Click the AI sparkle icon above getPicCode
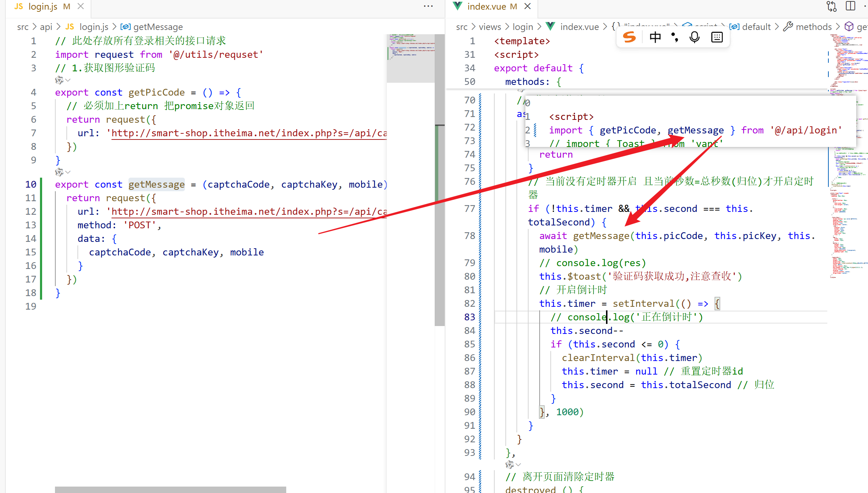The height and width of the screenshot is (493, 868). click(x=59, y=80)
